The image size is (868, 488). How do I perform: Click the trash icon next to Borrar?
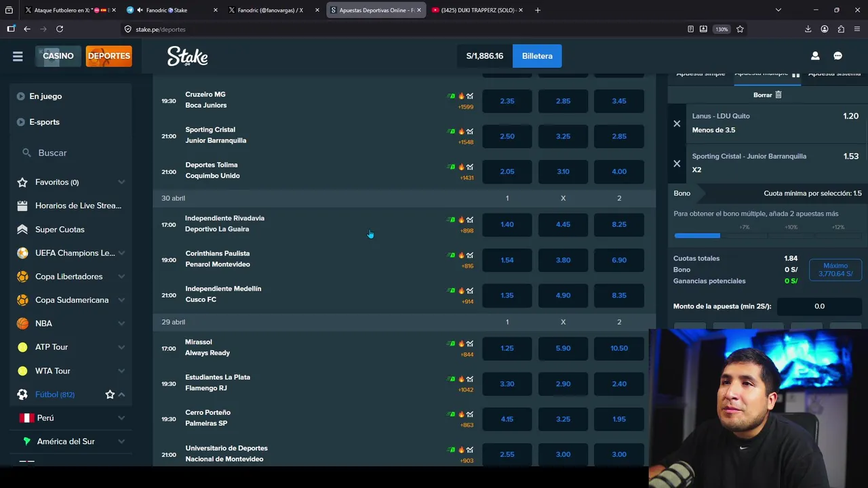click(x=778, y=95)
